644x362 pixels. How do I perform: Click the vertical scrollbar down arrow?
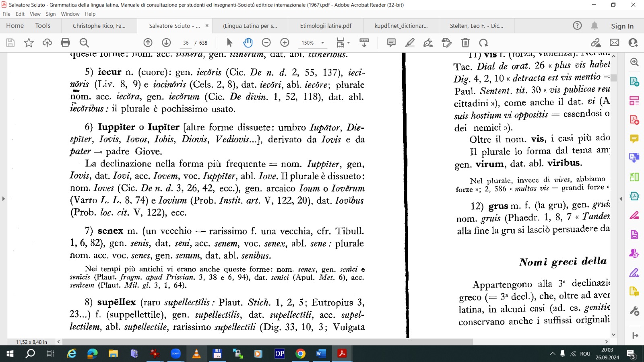613,335
